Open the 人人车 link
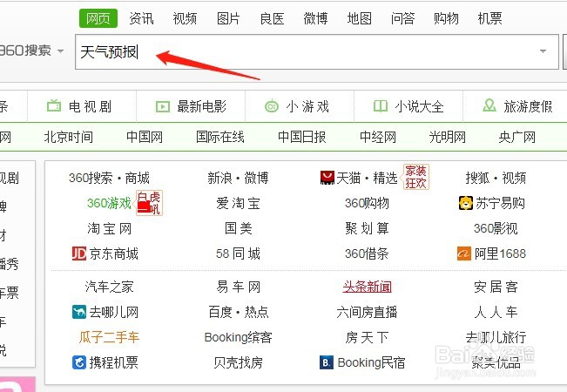Screen dimensions: 567x392 click(x=496, y=312)
